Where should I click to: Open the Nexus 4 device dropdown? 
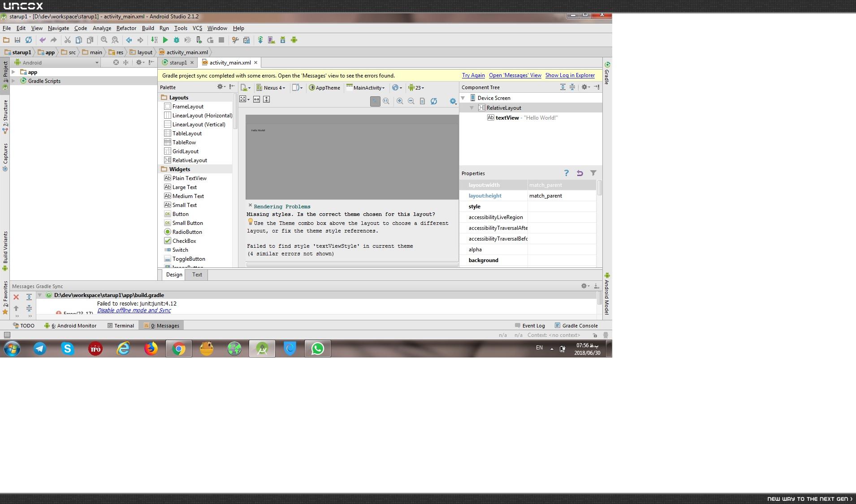pyautogui.click(x=271, y=88)
